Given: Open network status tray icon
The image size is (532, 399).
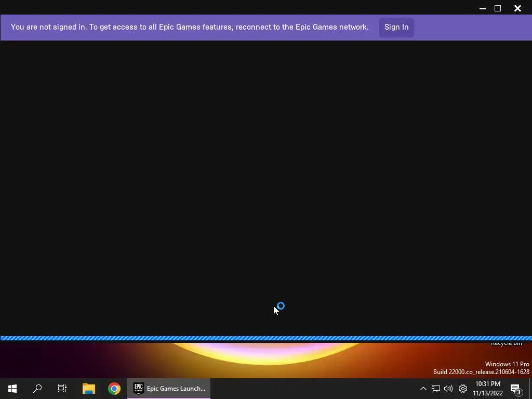Looking at the screenshot, I should (436, 389).
